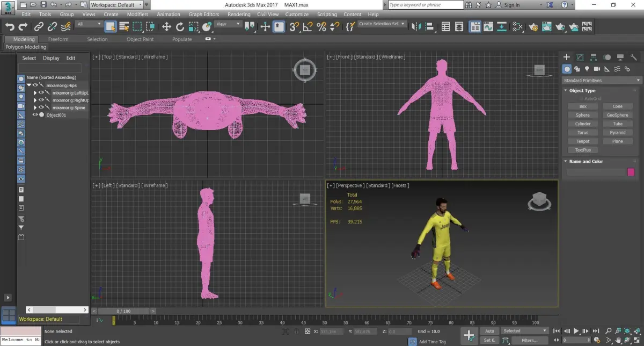Screen dimensions: 644x346
Task: Switch to the Freeform ribbon tab
Action: pos(58,39)
